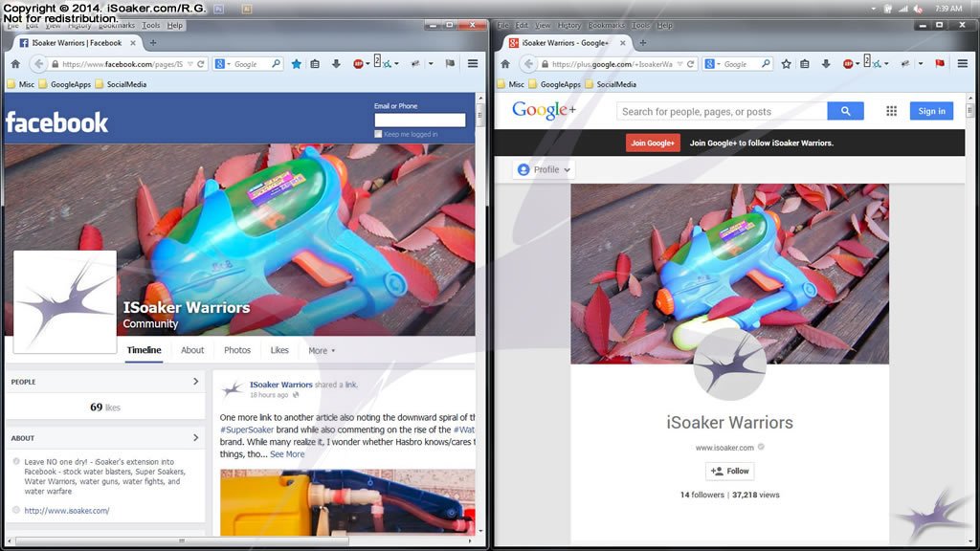Viewport: 980px width, 551px height.
Task: Go to Firefox home in the Google+ window
Action: pyautogui.click(x=505, y=64)
